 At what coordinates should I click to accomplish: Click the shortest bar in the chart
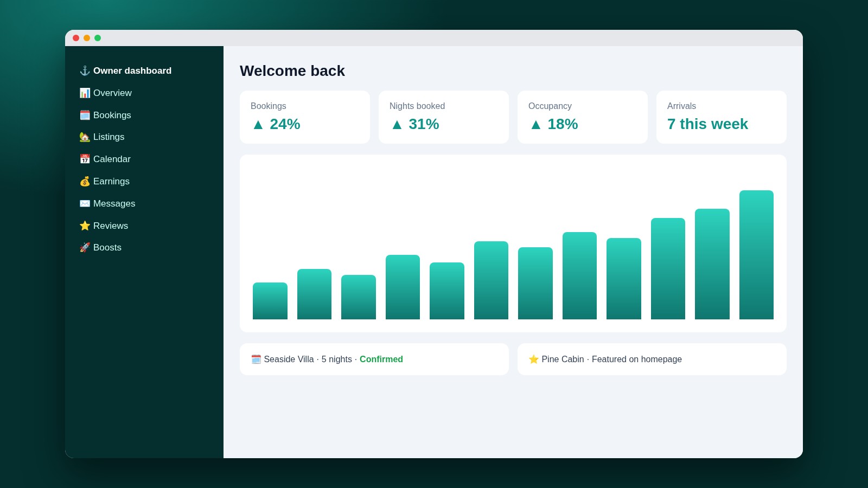(x=270, y=301)
